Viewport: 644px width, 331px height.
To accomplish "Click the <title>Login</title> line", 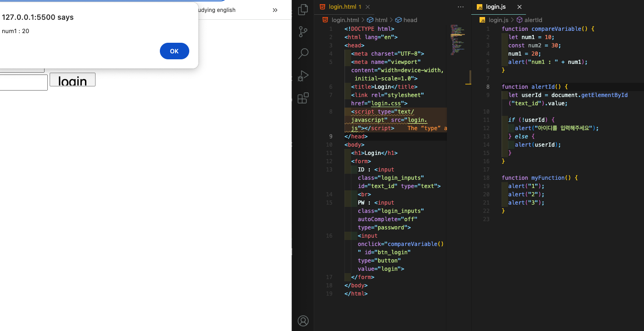I will pyautogui.click(x=384, y=86).
